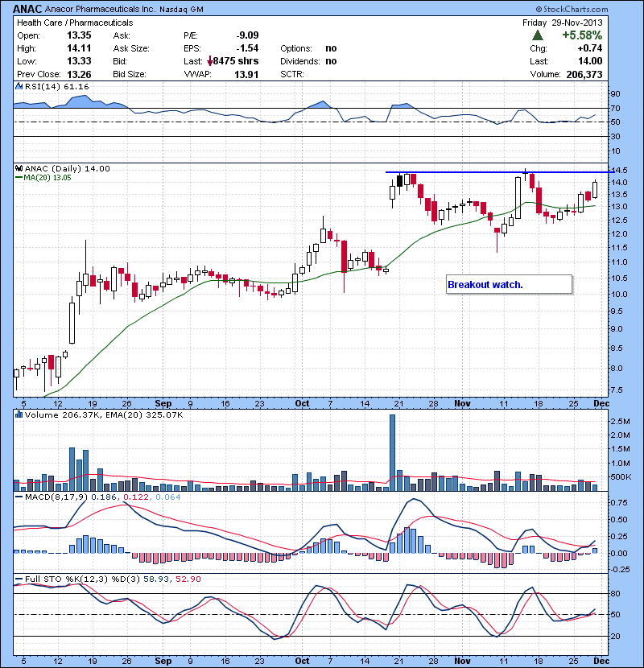Click the Friday 29-Nov-2013 date
644x668 pixels.
click(x=562, y=23)
